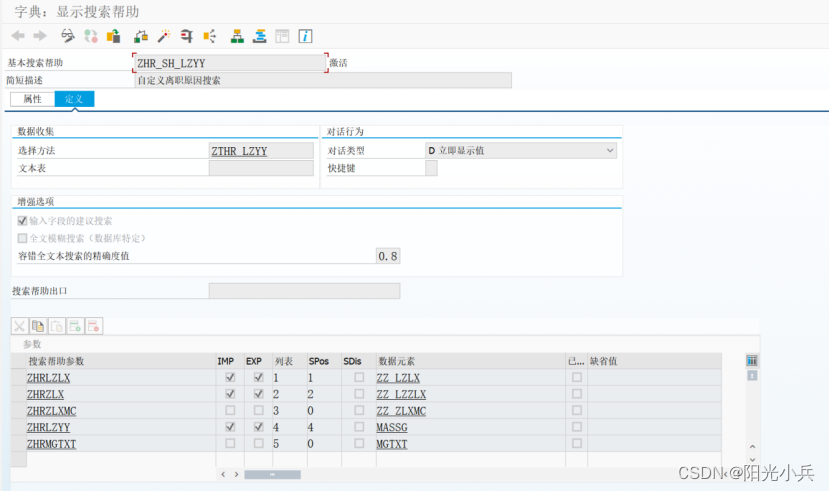Image resolution: width=830 pixels, height=491 pixels.
Task: Click the 文本表 input field
Action: tap(261, 168)
